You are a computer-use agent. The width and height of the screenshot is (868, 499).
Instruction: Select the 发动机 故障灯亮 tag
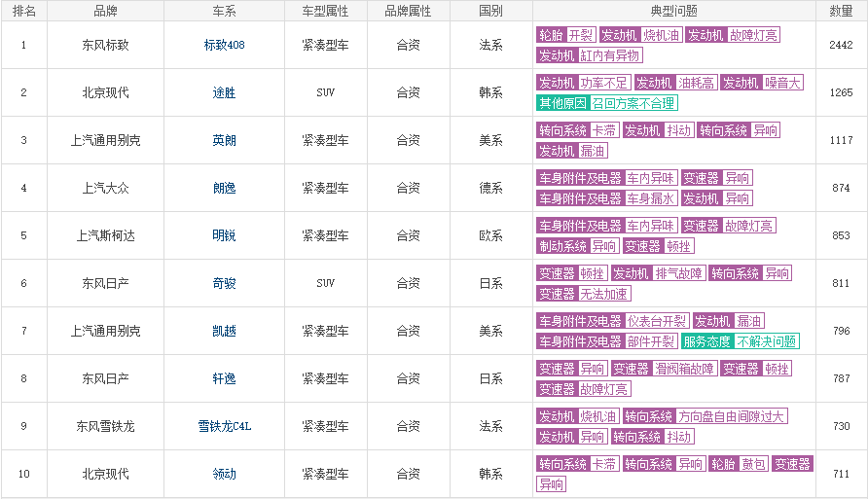733,35
